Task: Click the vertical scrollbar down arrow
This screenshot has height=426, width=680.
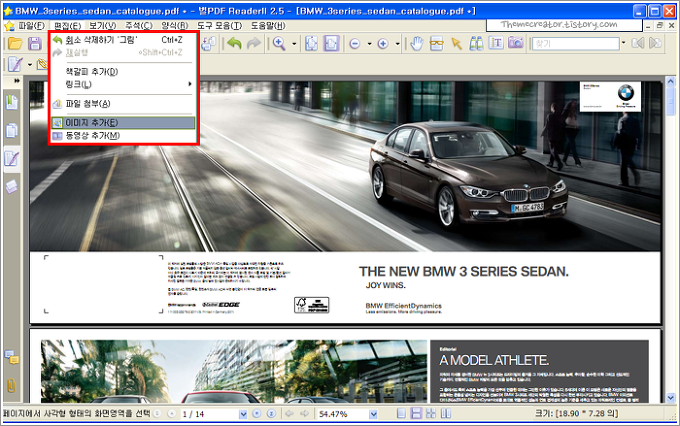Action: (x=670, y=397)
